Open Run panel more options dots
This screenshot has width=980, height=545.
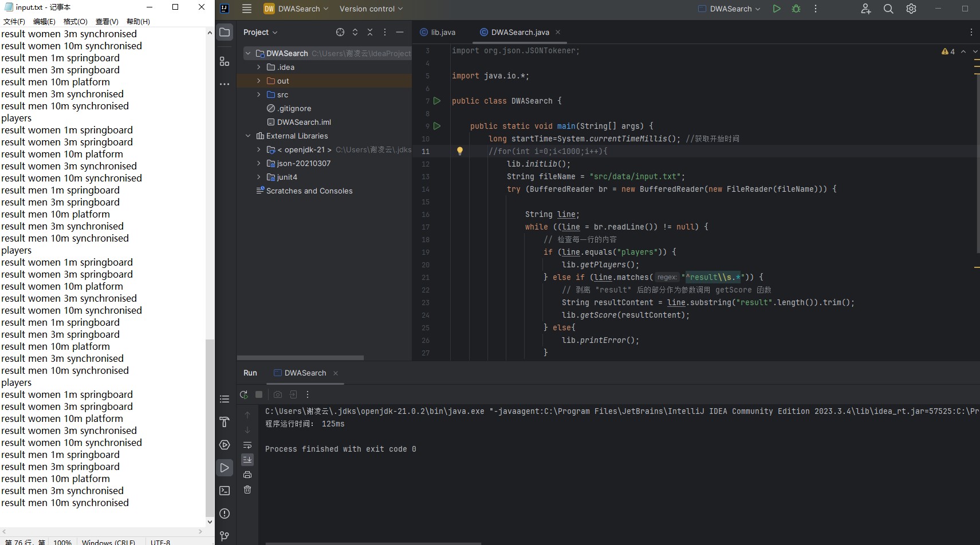tap(308, 394)
